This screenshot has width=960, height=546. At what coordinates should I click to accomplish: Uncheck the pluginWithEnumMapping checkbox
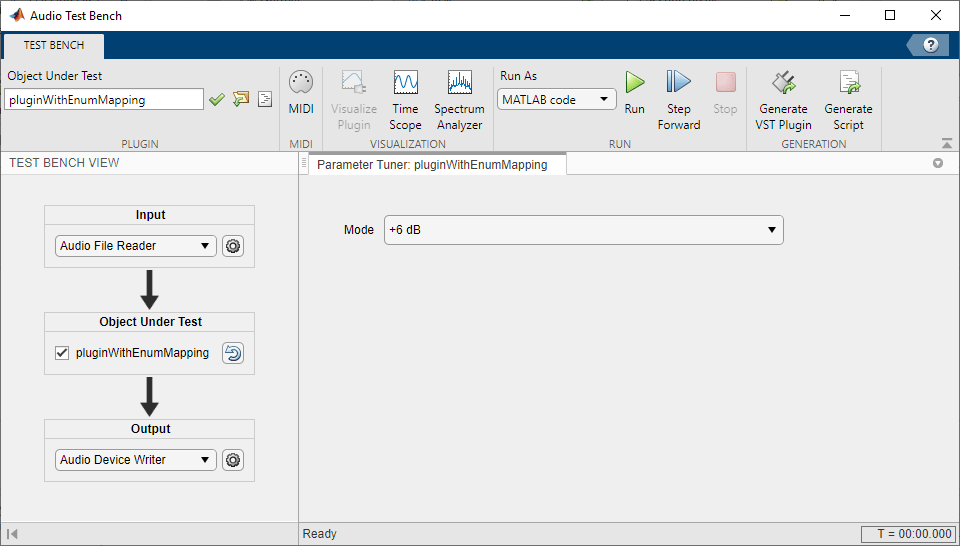[62, 353]
